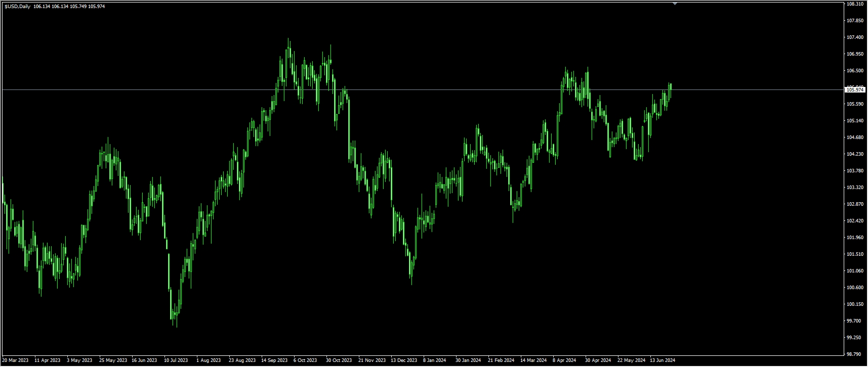The width and height of the screenshot is (868, 367).
Task: Click the 20 Mar 2023 date label
Action: tap(16, 360)
